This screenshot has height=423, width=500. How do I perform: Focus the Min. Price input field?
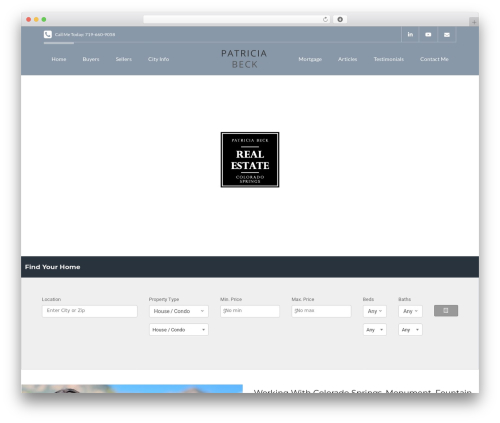click(x=250, y=311)
